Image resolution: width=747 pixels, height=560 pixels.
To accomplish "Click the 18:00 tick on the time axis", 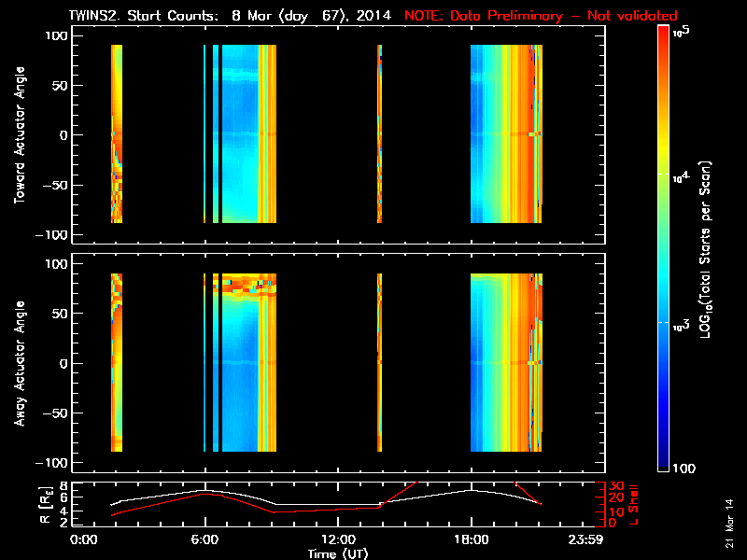I will [471, 539].
